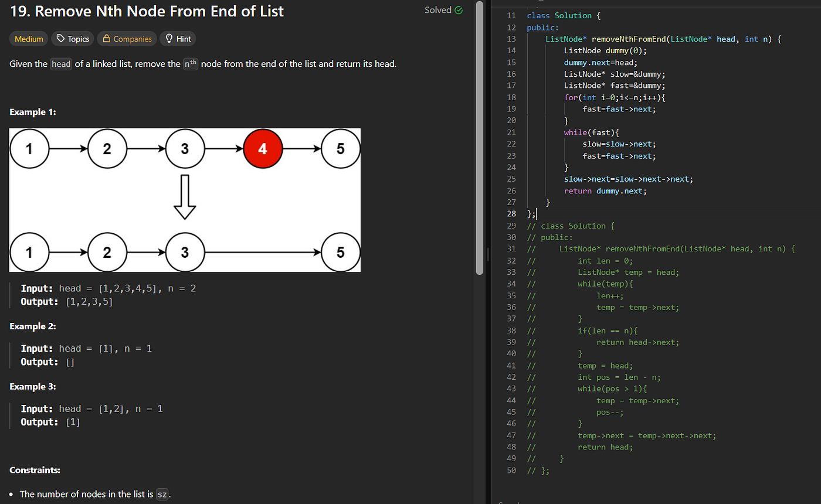Click the Example 3: heading

point(33,387)
